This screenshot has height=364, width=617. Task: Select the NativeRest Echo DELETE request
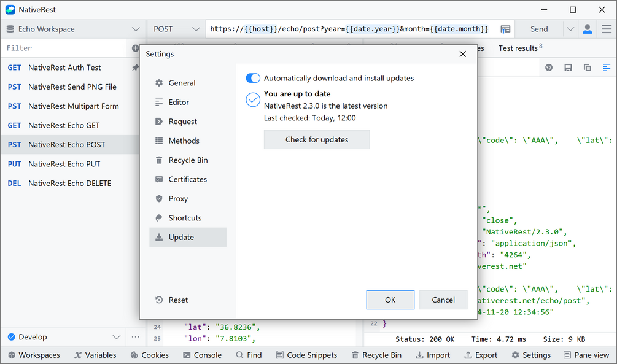70,184
